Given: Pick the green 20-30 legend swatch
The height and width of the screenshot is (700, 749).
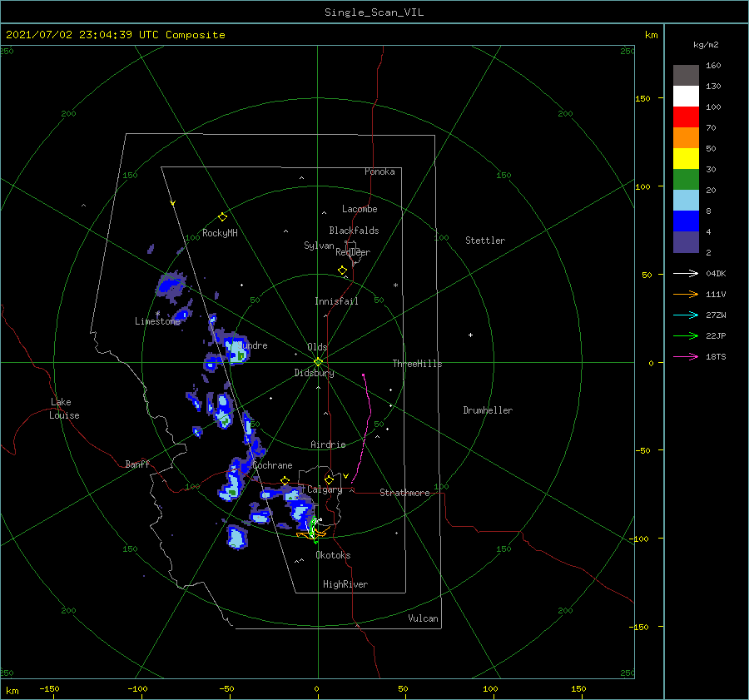Looking at the screenshot, I should point(686,180).
